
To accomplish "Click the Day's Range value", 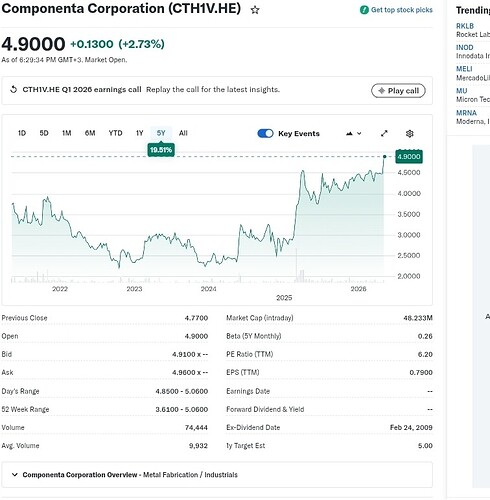I will pyautogui.click(x=182, y=391).
